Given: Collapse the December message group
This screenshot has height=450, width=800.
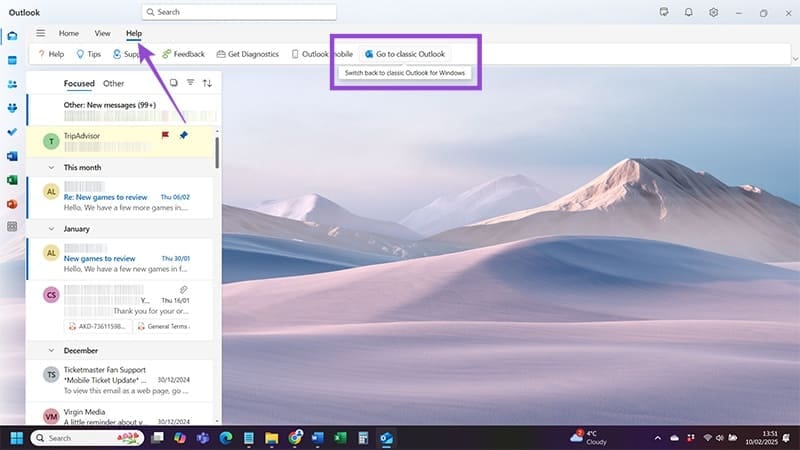Looking at the screenshot, I should [51, 351].
